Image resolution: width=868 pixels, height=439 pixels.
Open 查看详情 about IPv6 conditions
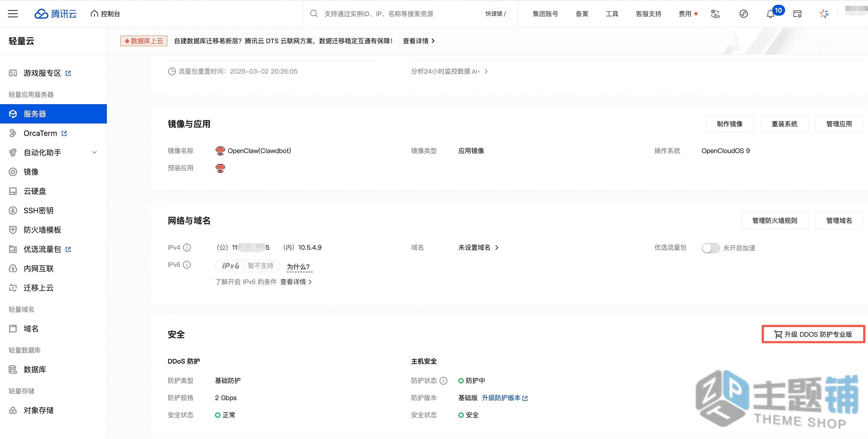(296, 282)
